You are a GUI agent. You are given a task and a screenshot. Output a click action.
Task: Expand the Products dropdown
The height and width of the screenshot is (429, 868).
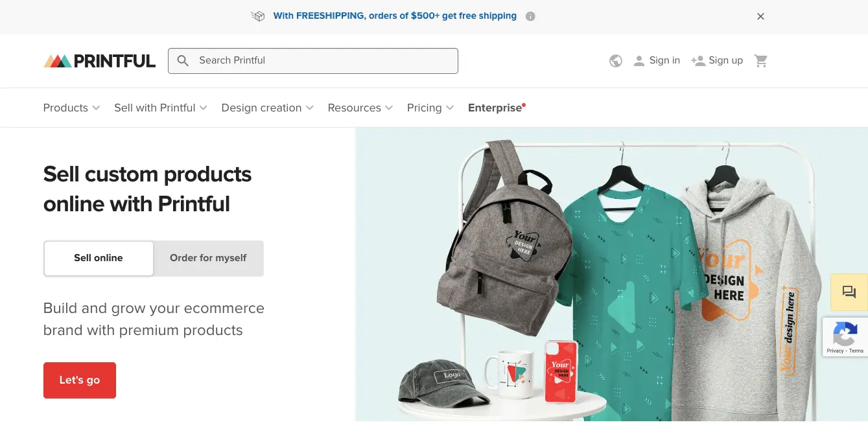[70, 108]
